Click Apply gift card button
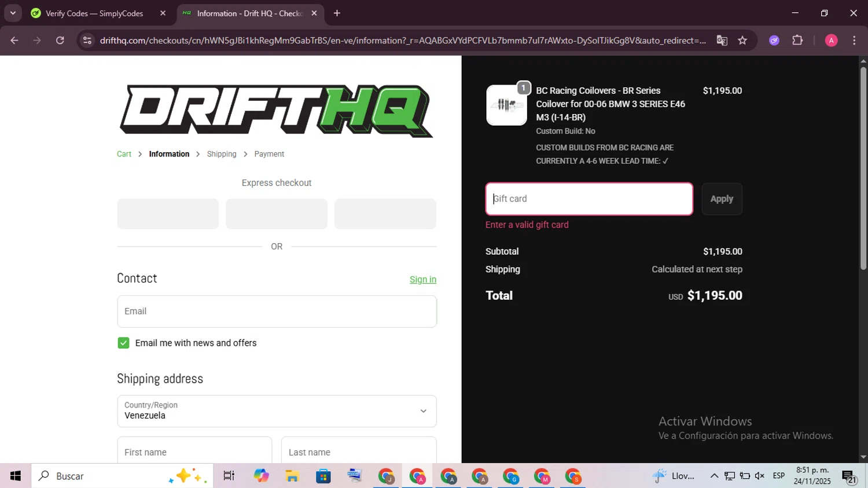The width and height of the screenshot is (868, 488). point(722,199)
